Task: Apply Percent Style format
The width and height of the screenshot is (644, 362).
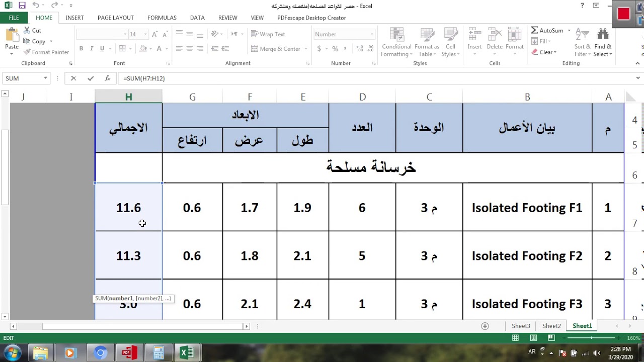Action: 335,49
